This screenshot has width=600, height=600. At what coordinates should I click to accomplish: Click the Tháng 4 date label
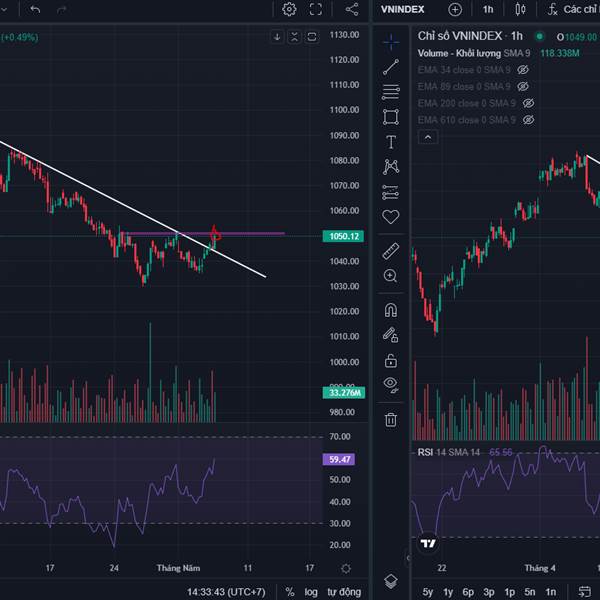[540, 568]
